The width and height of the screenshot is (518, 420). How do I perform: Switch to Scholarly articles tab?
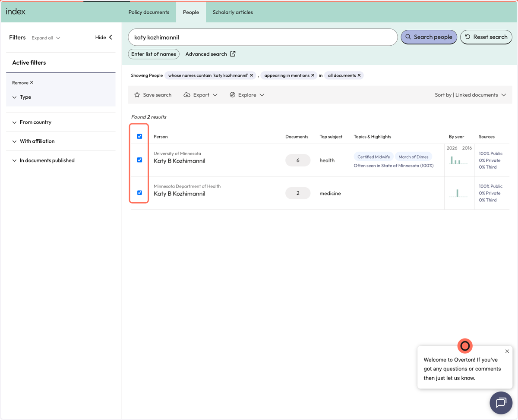(x=233, y=12)
